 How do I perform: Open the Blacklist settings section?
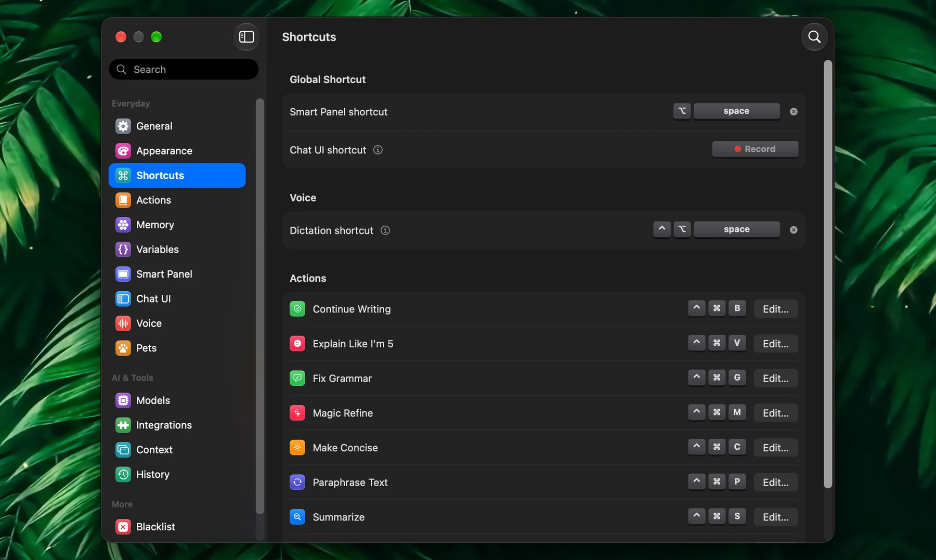tap(177, 527)
